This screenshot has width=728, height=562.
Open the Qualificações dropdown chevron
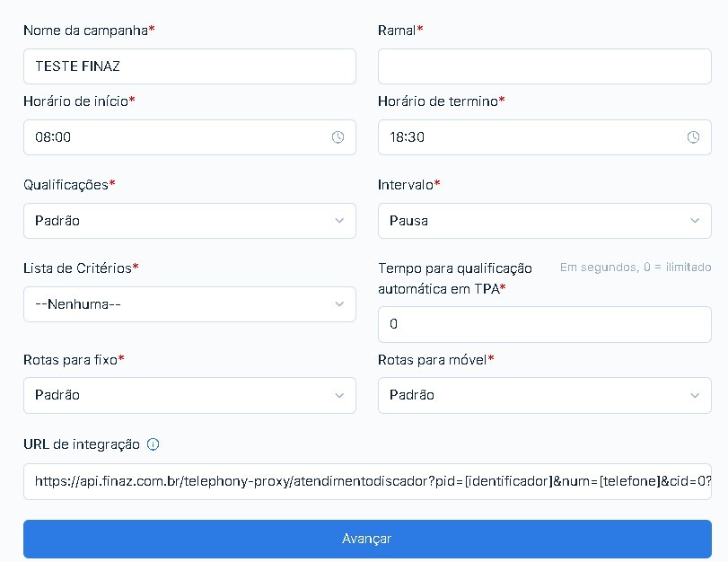click(x=339, y=221)
